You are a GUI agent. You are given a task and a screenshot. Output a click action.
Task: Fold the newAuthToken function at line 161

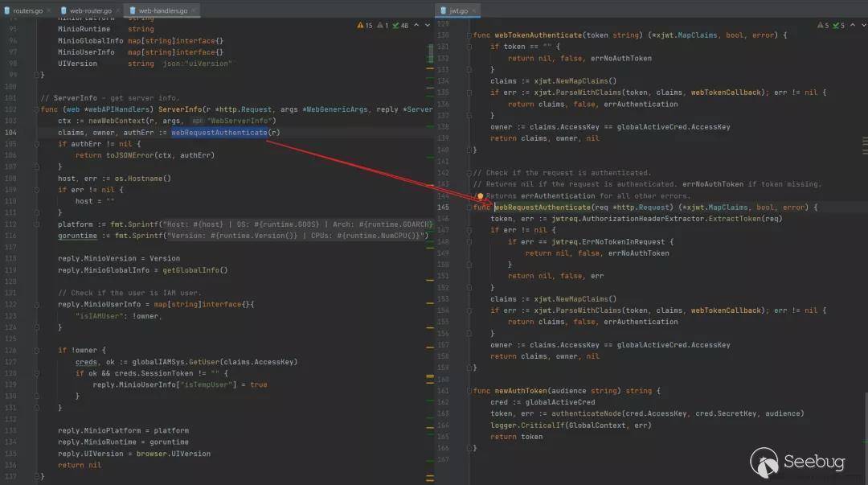click(469, 391)
